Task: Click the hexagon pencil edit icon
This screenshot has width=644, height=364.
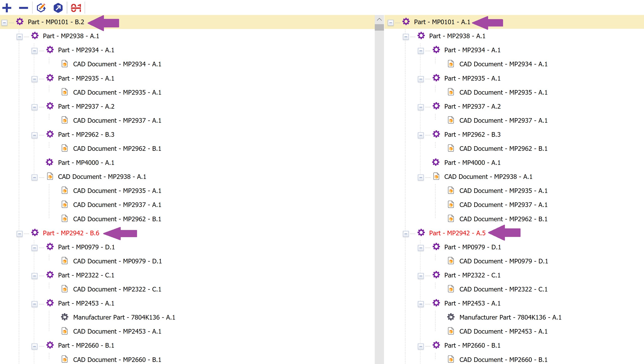Action: (41, 8)
